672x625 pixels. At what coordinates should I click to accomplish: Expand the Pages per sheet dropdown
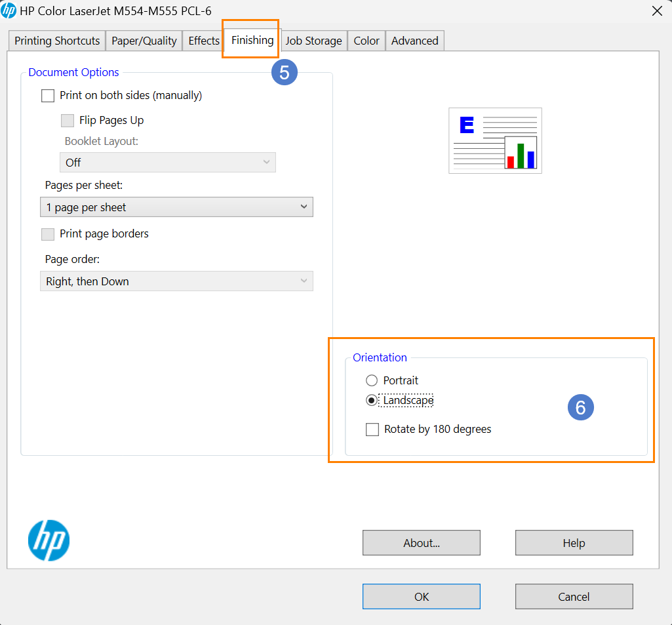(x=176, y=207)
